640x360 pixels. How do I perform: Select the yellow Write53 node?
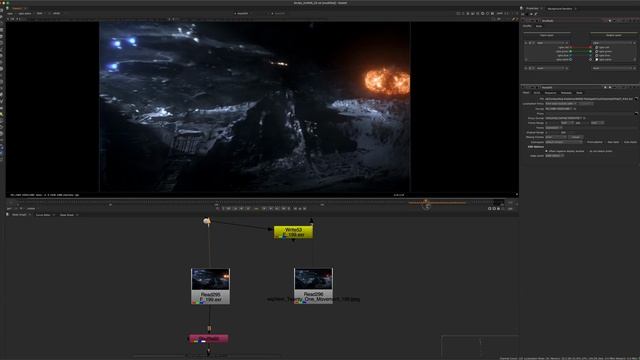pos(293,232)
